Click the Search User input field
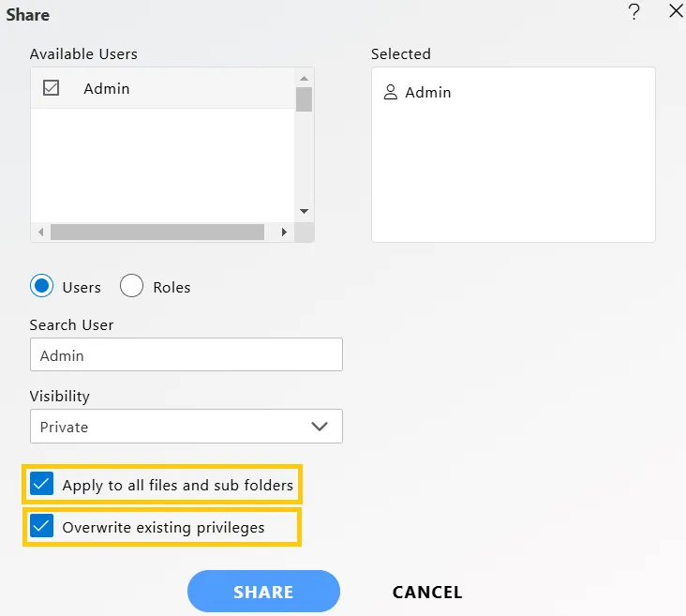Image resolution: width=686 pixels, height=616 pixels. (x=186, y=354)
